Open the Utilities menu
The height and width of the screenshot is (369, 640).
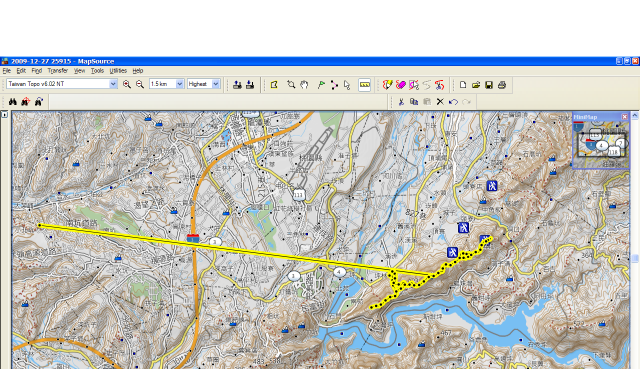(x=118, y=71)
